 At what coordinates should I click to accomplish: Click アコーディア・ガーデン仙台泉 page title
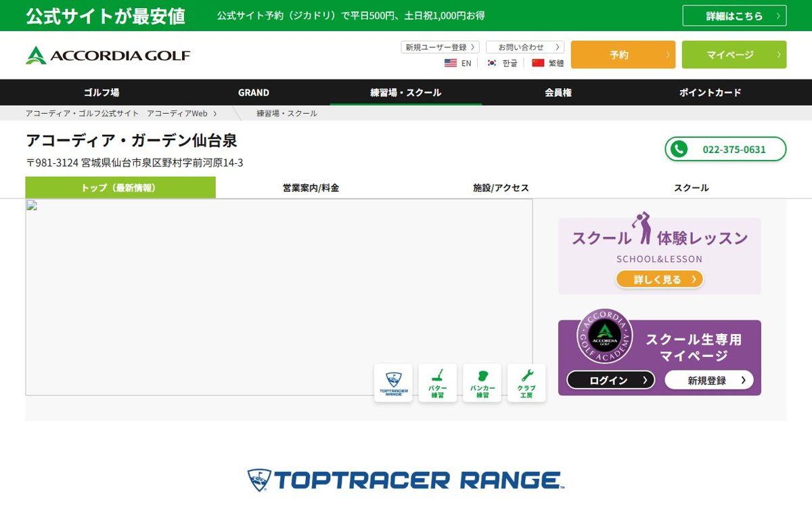tap(131, 141)
